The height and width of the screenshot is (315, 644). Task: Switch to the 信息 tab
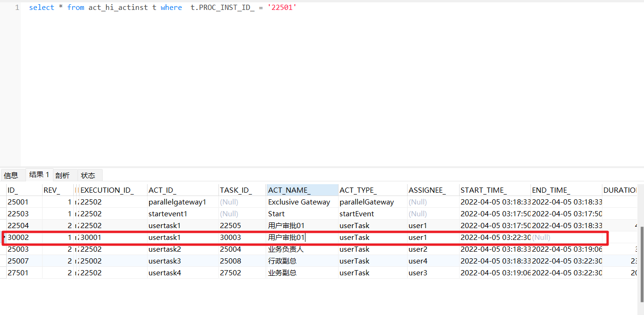coord(11,175)
